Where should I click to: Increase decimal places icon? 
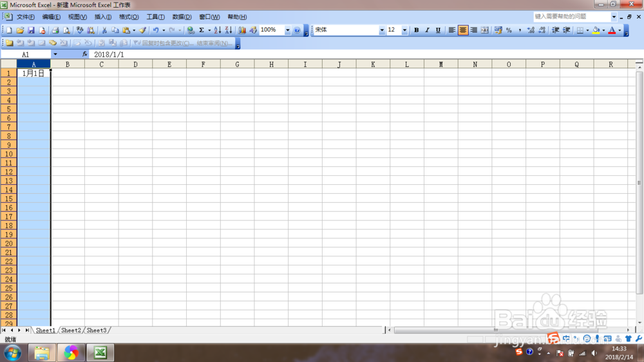531,30
